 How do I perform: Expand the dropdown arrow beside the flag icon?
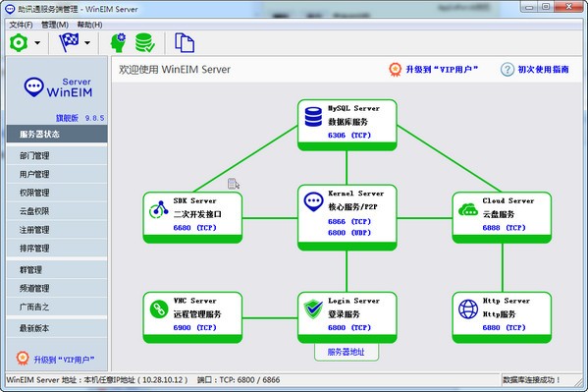[87, 43]
